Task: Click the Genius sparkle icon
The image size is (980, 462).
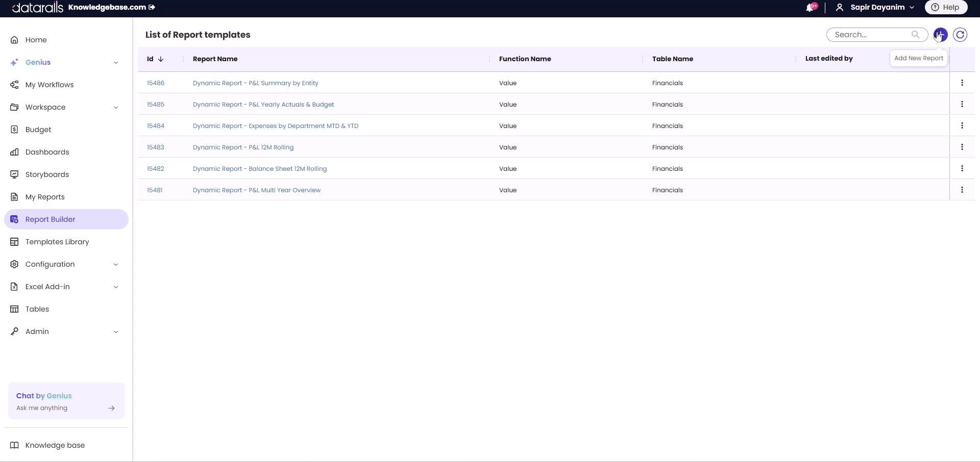Action: coord(14,62)
